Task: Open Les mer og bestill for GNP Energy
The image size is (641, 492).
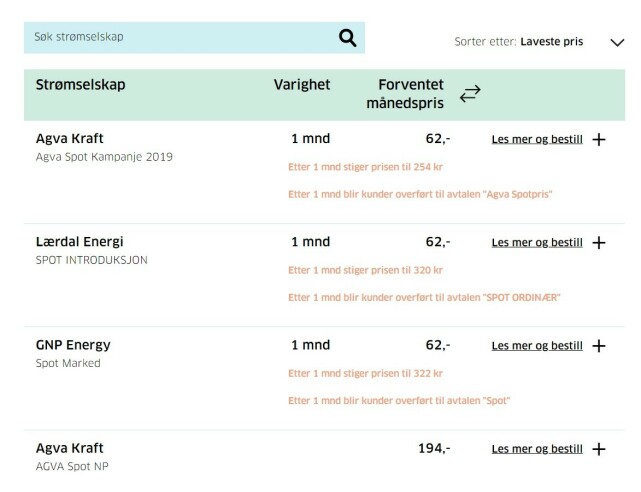Action: pos(537,346)
